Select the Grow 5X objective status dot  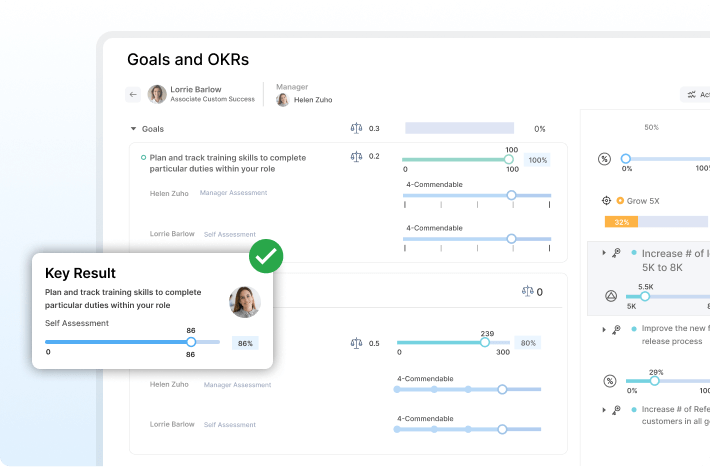tap(620, 201)
